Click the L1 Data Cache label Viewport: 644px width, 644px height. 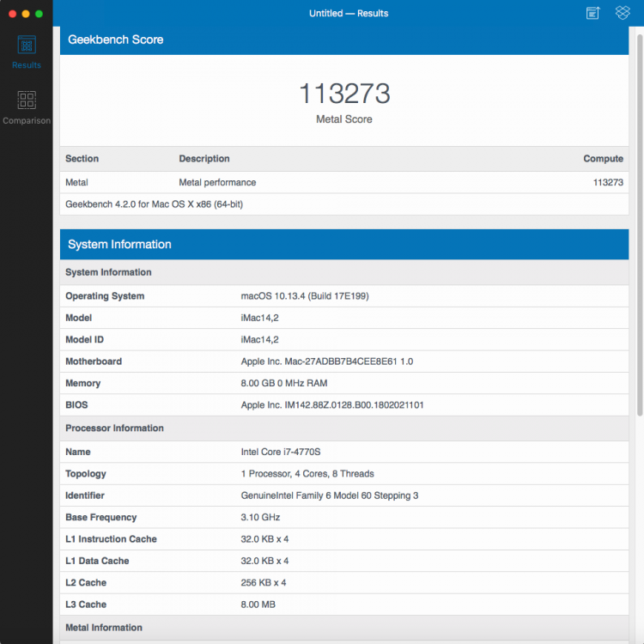[x=97, y=561]
